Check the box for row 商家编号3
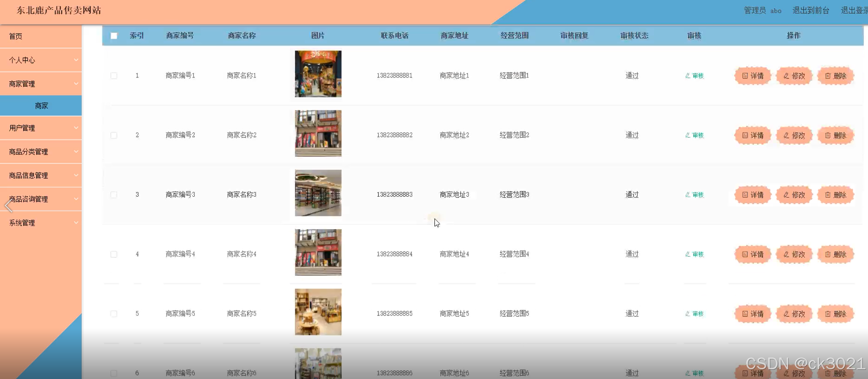Image resolution: width=868 pixels, height=379 pixels. coord(114,195)
